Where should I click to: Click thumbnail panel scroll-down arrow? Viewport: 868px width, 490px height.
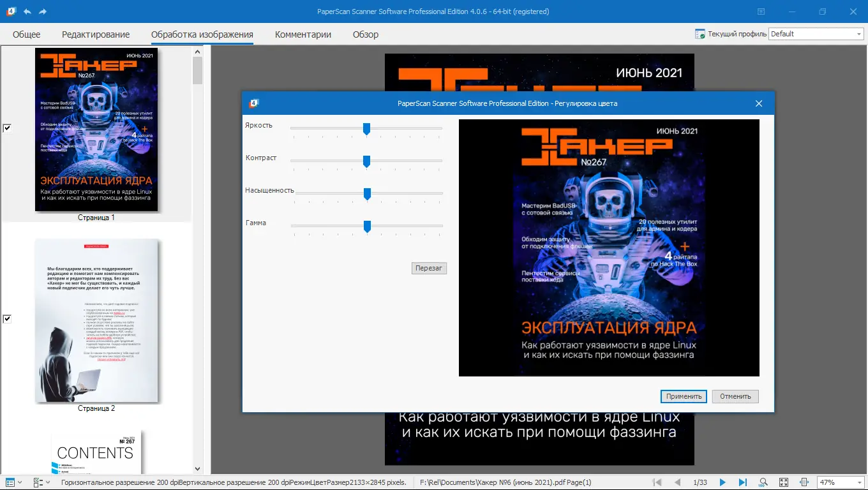[x=197, y=468]
